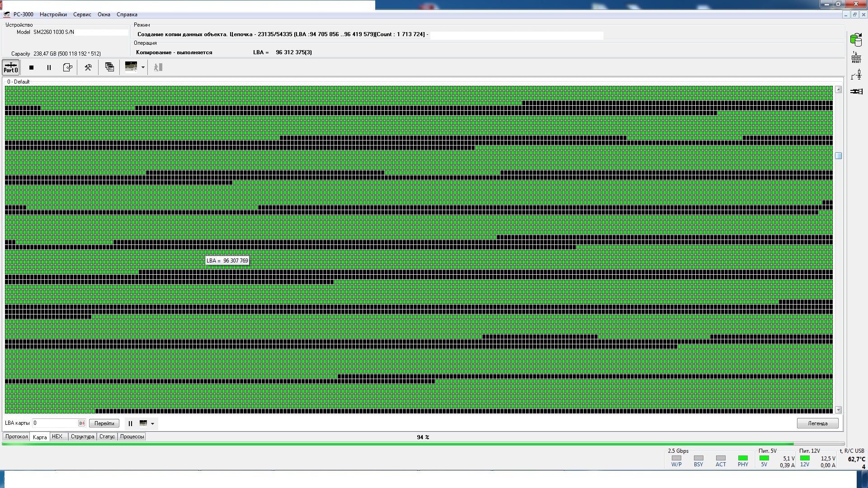Open the bottom map options dropdown arrow
Viewport: 868px width, 488px height.
tap(152, 424)
